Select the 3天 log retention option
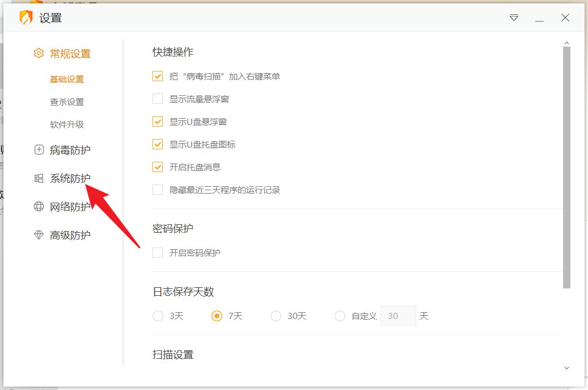 pos(158,316)
